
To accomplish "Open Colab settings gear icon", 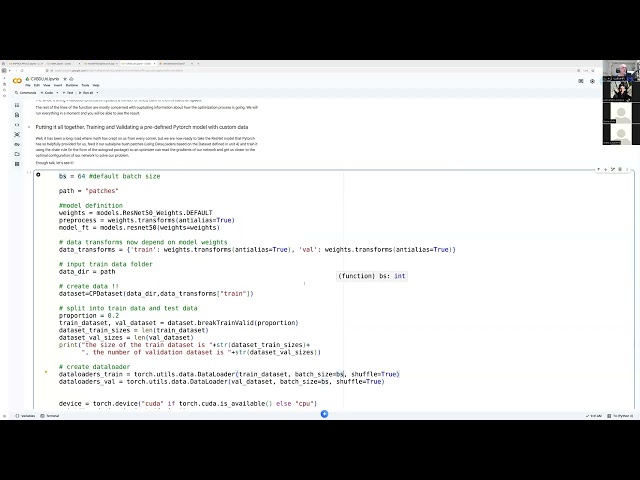I will 593,81.
